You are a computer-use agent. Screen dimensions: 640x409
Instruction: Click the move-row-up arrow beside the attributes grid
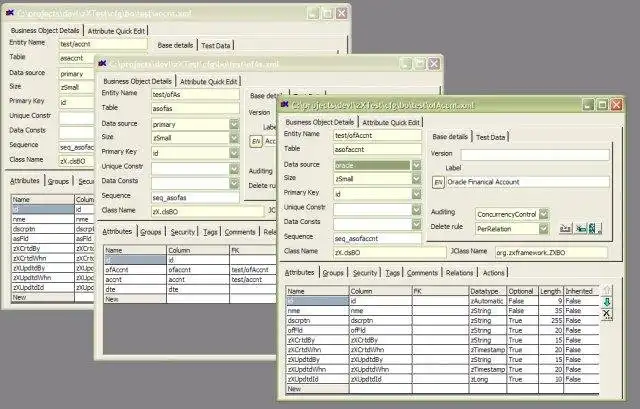[x=606, y=290]
